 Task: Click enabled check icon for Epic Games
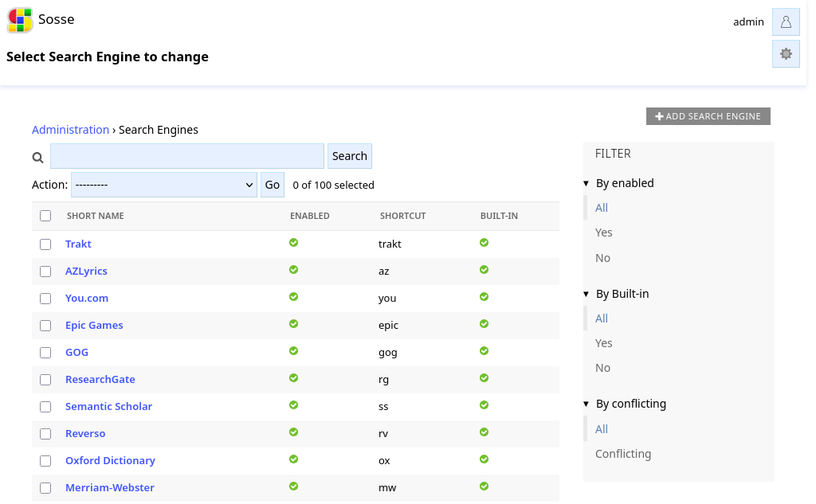pyautogui.click(x=293, y=323)
